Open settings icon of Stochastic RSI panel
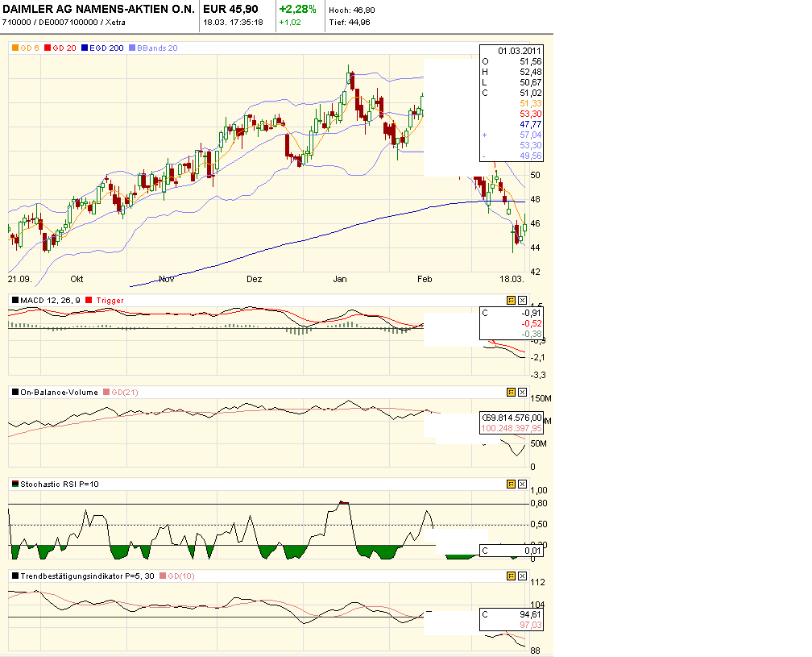This screenshot has width=812, height=657. (511, 484)
